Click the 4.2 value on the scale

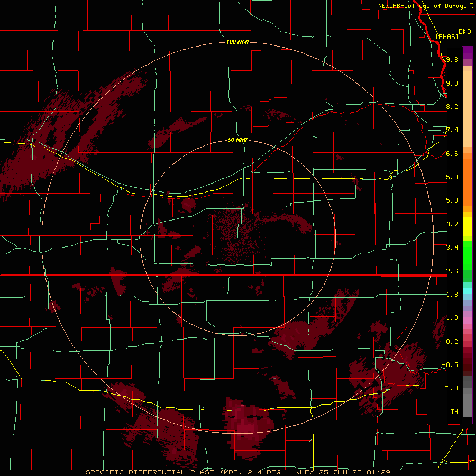(x=452, y=224)
